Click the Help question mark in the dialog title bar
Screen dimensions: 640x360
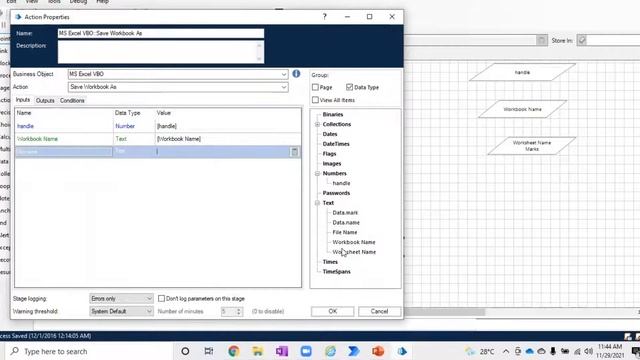[324, 17]
